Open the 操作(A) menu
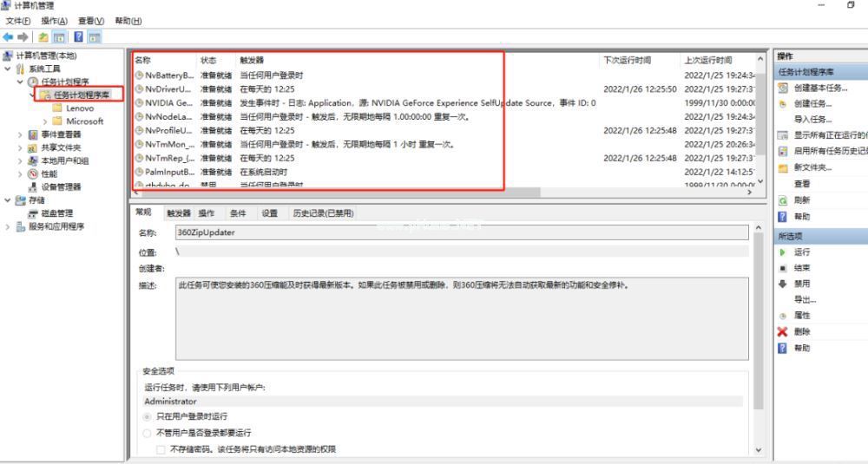 tap(54, 21)
